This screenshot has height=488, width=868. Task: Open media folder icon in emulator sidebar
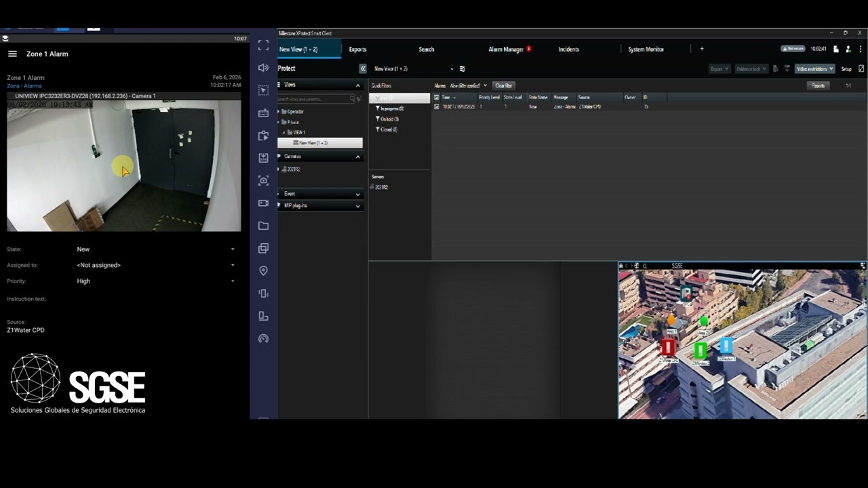click(x=264, y=226)
